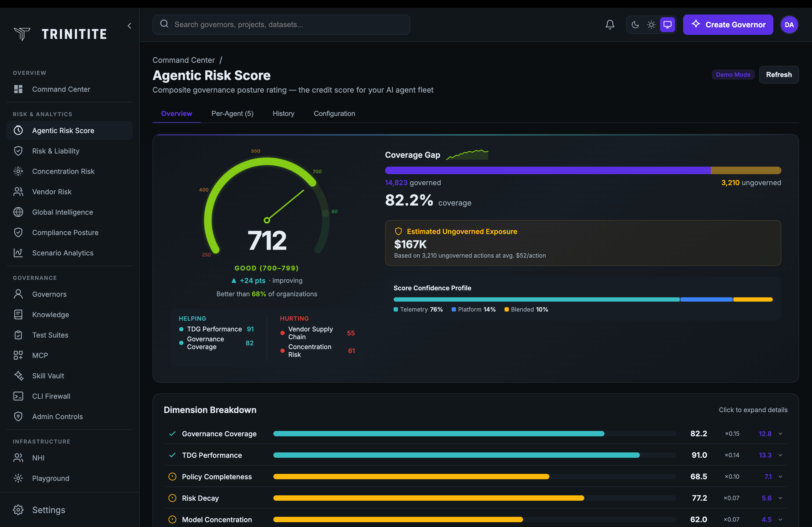Open the Global Intelligence page

coord(63,212)
